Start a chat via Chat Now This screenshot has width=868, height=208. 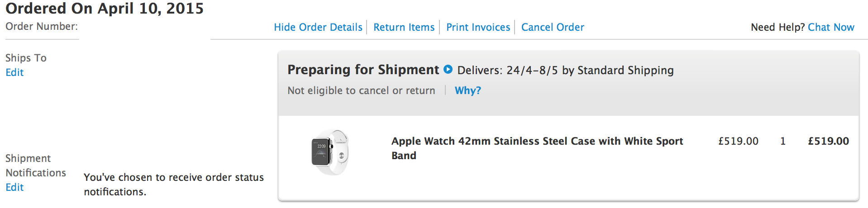coord(831,27)
